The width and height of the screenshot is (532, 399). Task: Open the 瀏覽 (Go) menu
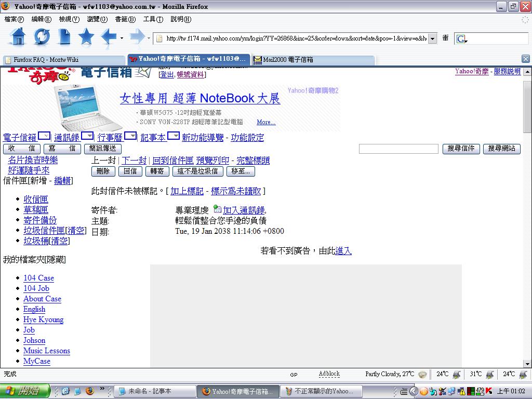pyautogui.click(x=97, y=19)
